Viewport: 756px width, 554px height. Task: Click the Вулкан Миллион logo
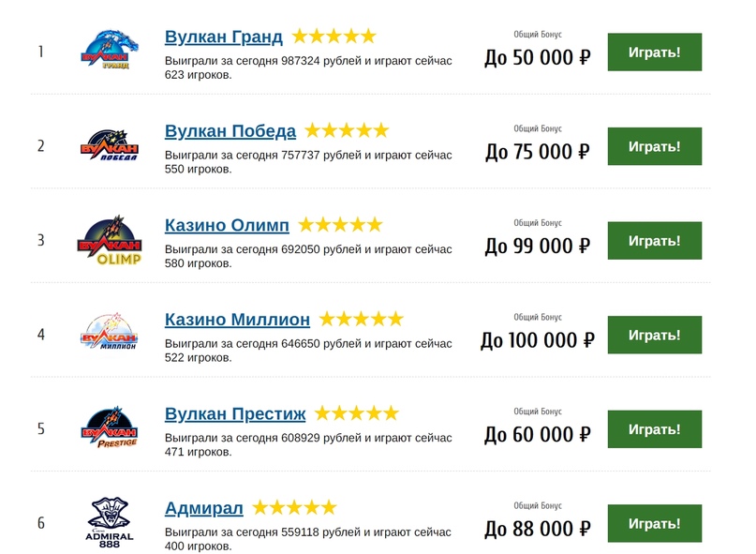point(110,332)
